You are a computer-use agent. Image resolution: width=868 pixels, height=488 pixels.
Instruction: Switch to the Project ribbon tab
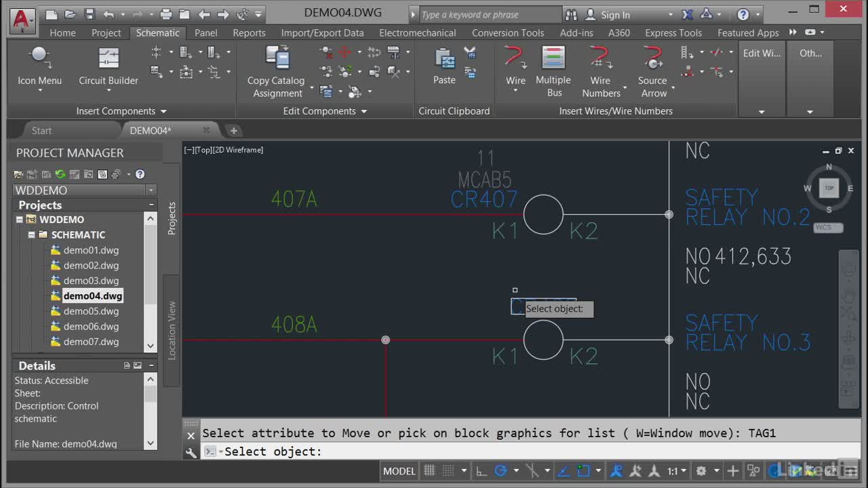tap(106, 33)
